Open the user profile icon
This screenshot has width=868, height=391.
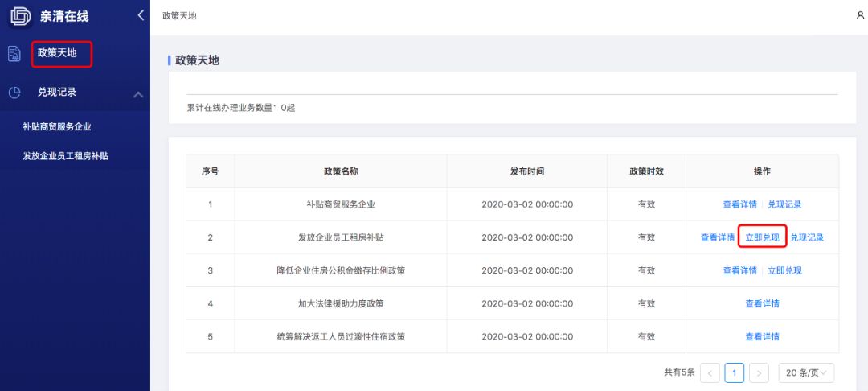pos(860,15)
